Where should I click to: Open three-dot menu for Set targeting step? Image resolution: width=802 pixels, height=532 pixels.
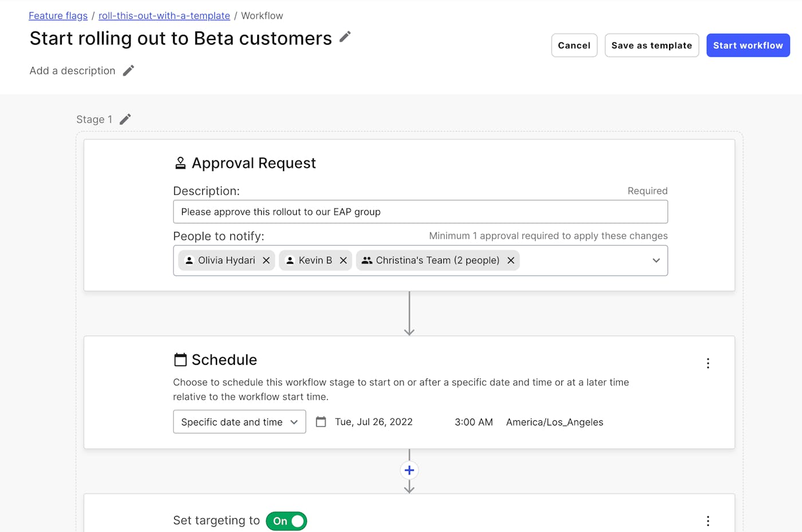[708, 521]
